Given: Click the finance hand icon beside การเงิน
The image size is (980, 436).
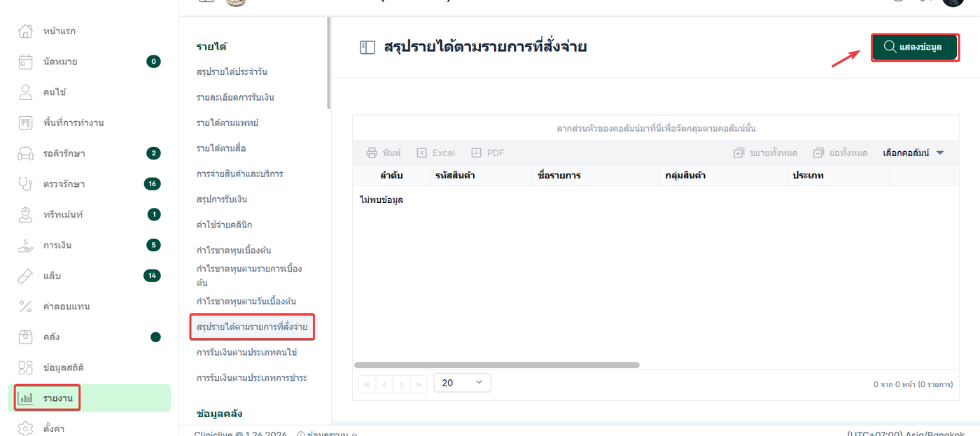Looking at the screenshot, I should 25,245.
